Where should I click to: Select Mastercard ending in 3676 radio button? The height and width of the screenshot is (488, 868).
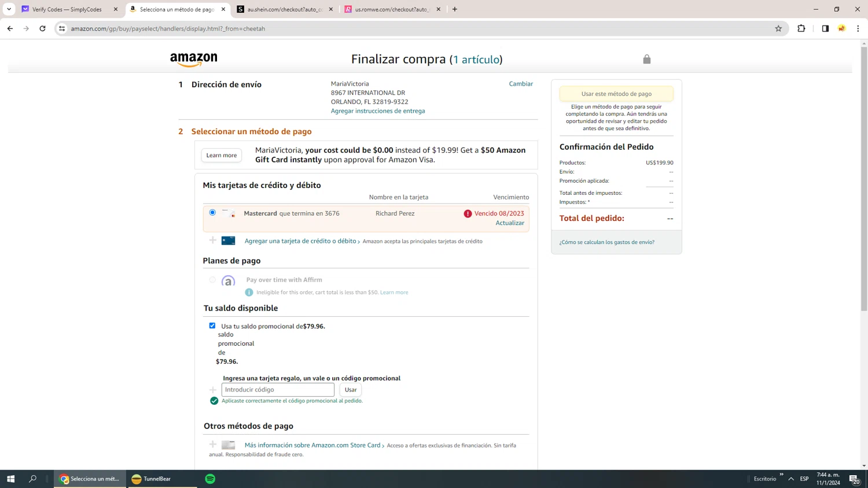point(212,213)
